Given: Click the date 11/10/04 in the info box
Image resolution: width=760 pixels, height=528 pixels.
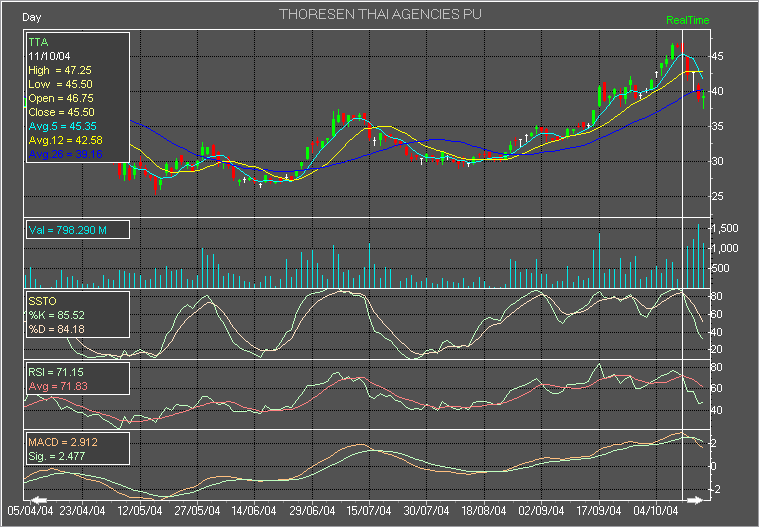Looking at the screenshot, I should [49, 56].
